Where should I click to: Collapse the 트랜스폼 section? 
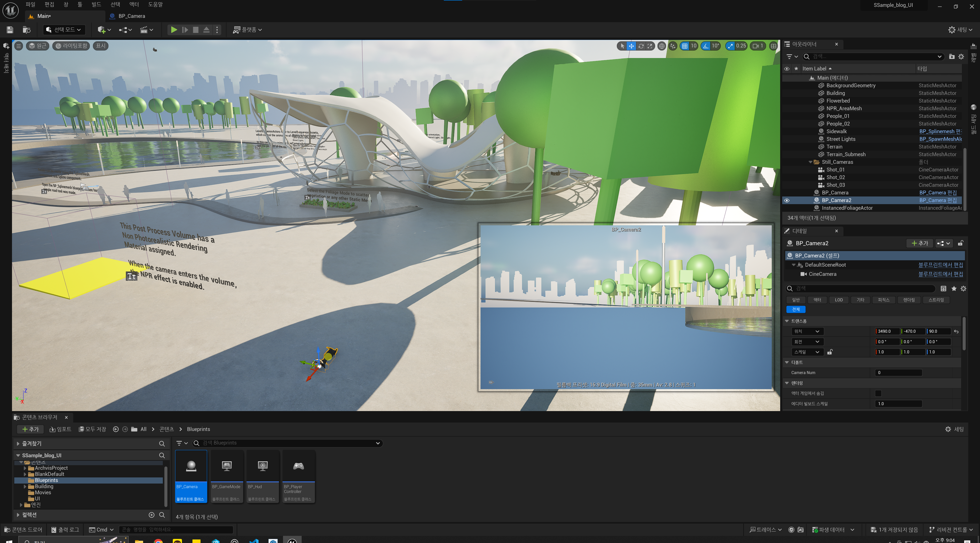[787, 321]
